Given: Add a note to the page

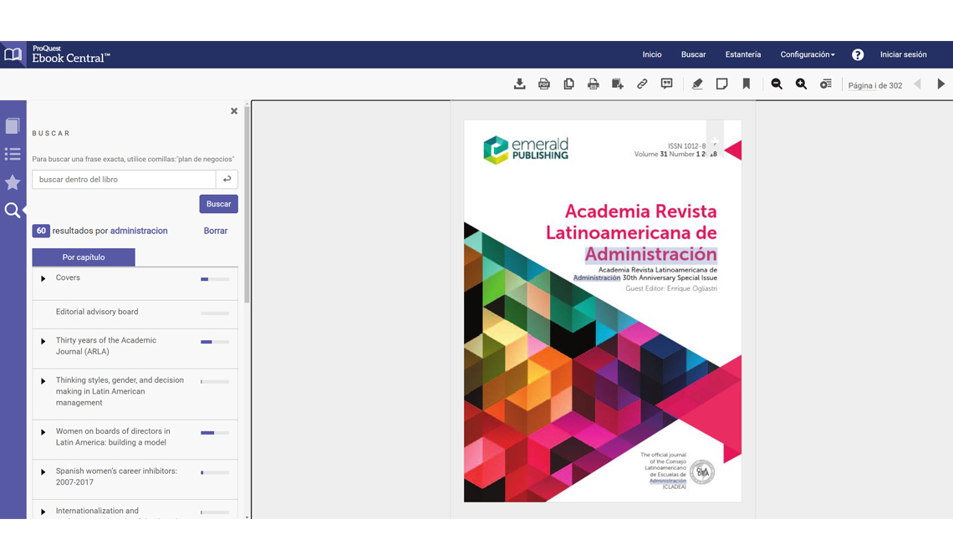Looking at the screenshot, I should [721, 84].
